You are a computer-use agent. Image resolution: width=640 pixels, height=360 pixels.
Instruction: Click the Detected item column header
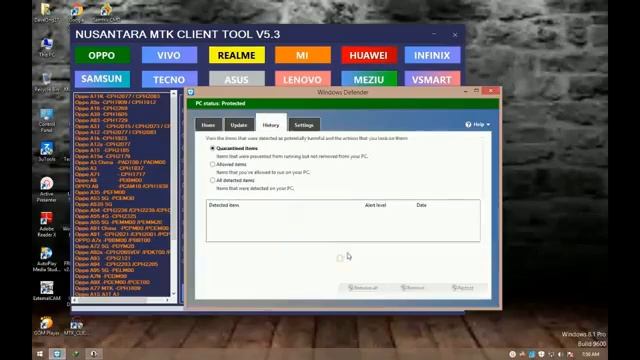[224, 205]
